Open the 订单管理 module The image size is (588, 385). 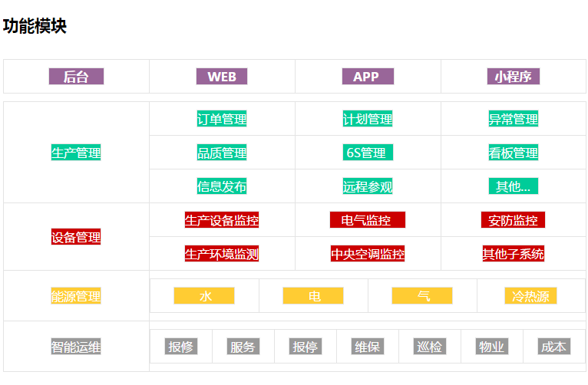[222, 119]
